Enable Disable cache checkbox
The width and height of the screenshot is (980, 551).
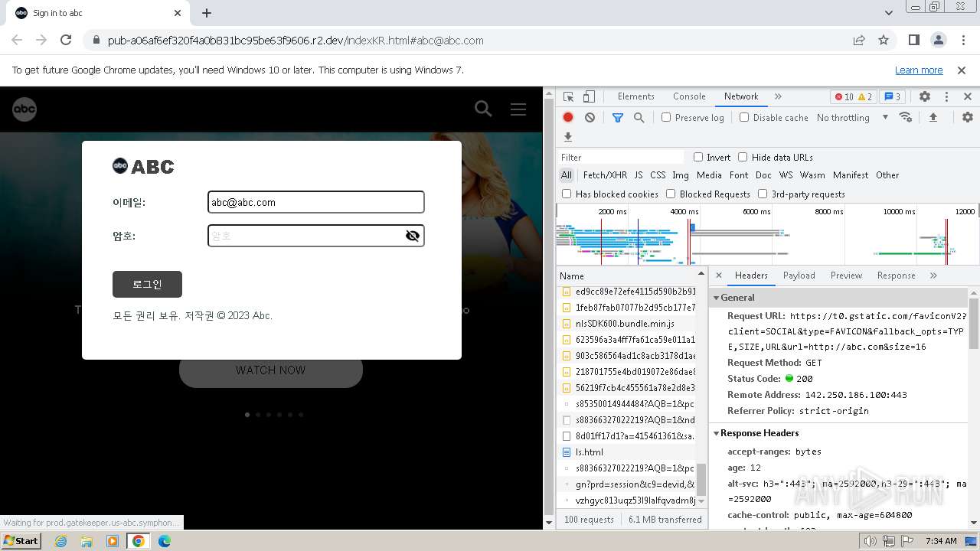(x=744, y=118)
